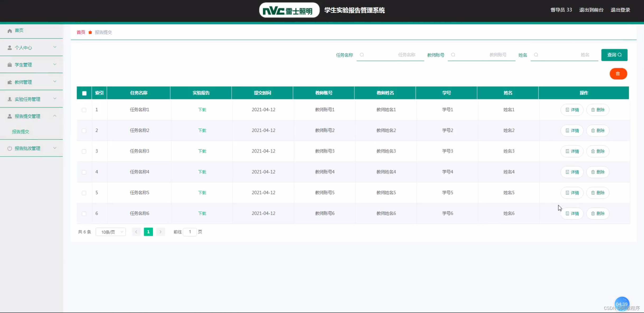Image resolution: width=644 pixels, height=313 pixels.
Task: Collapse the 报告提交管理 menu chevron
Action: (x=55, y=116)
